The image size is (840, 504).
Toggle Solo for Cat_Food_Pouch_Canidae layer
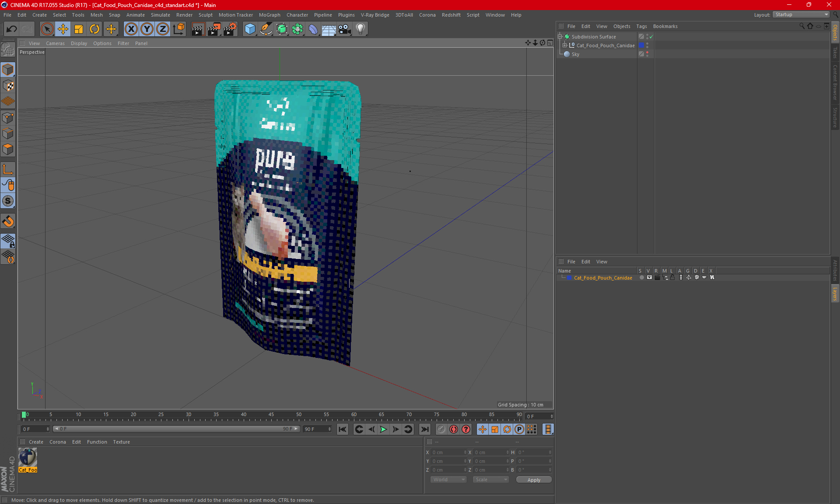641,277
